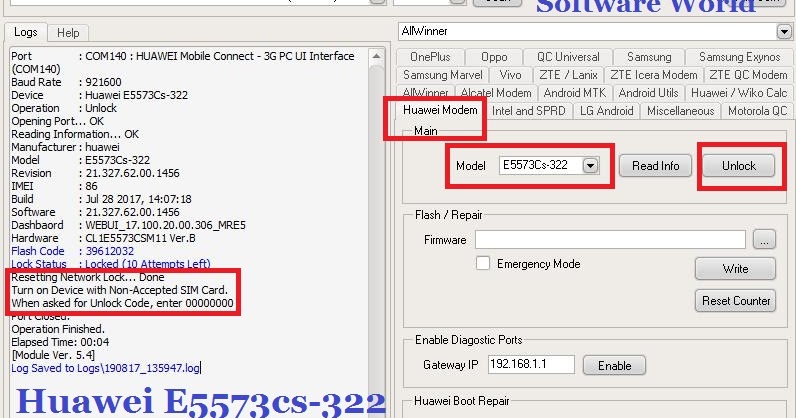
Task: Open the ZTE Icera Modem tab
Action: 653,75
